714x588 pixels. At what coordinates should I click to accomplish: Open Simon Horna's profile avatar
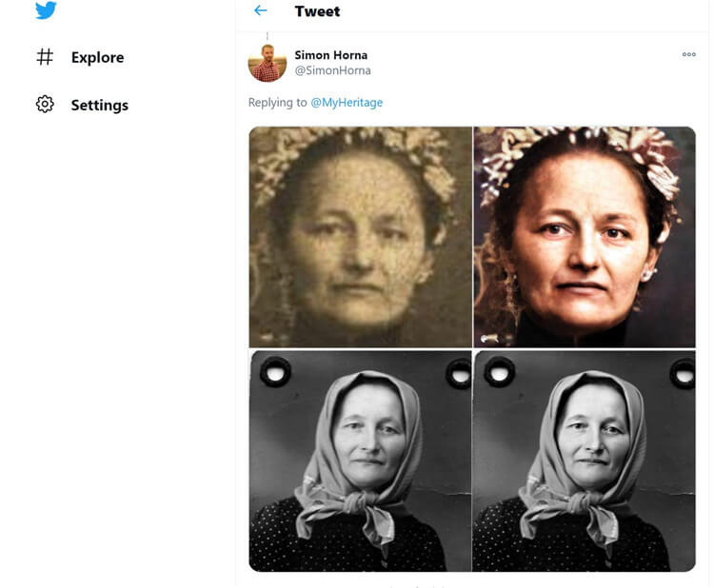[x=268, y=63]
